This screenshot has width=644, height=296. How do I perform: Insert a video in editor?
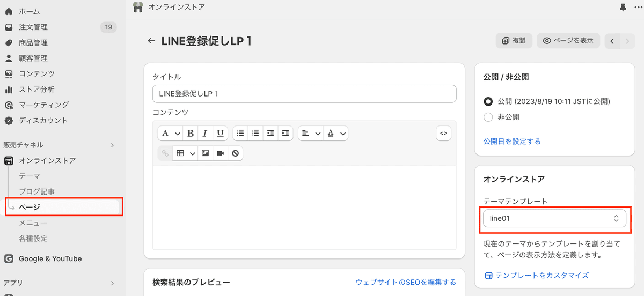coord(220,153)
